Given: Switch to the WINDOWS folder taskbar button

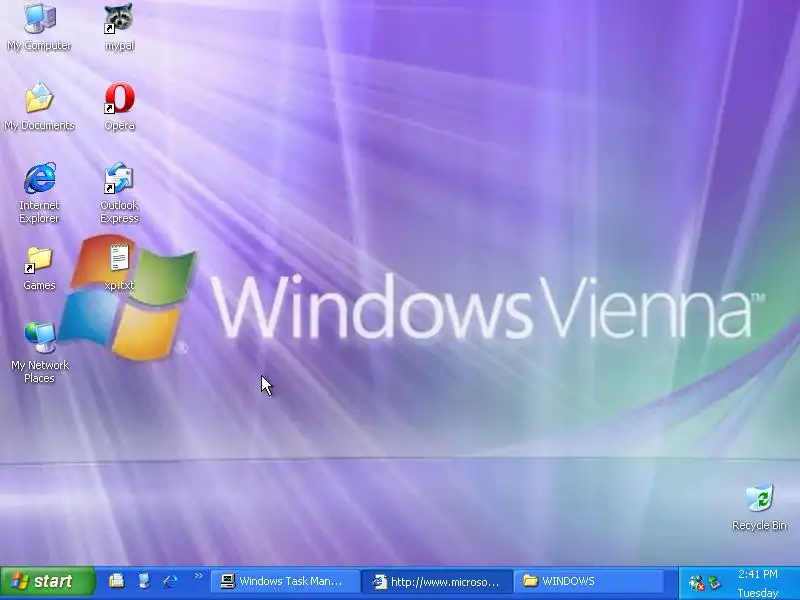Looking at the screenshot, I should (x=588, y=582).
